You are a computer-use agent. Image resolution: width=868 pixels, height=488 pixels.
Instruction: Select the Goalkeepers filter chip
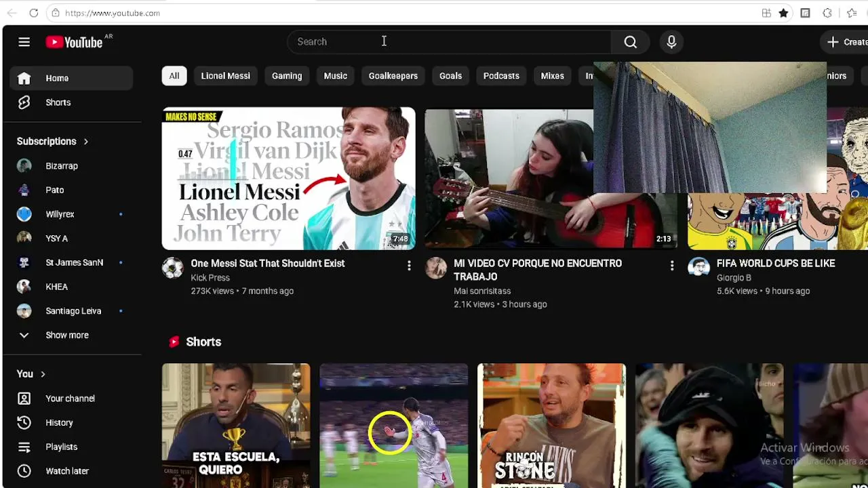tap(393, 76)
